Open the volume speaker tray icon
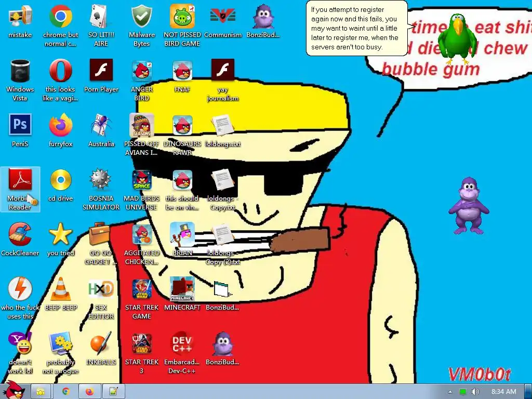532x399 pixels. point(475,392)
